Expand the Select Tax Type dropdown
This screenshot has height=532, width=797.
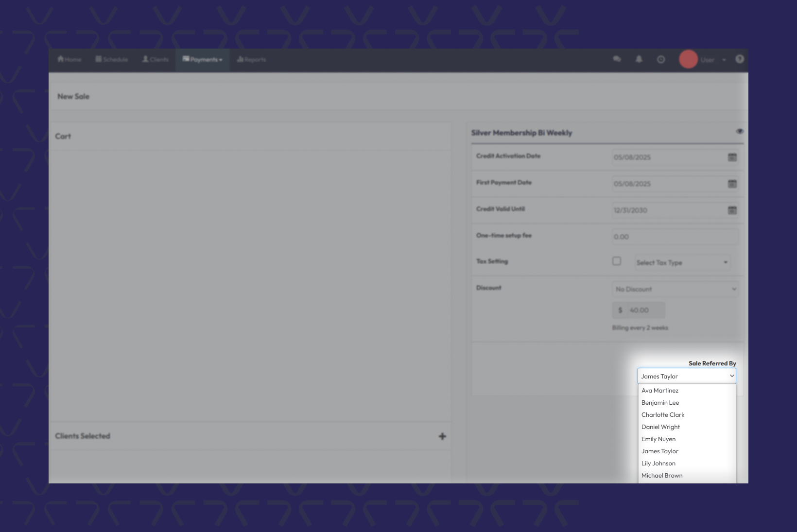pyautogui.click(x=682, y=262)
